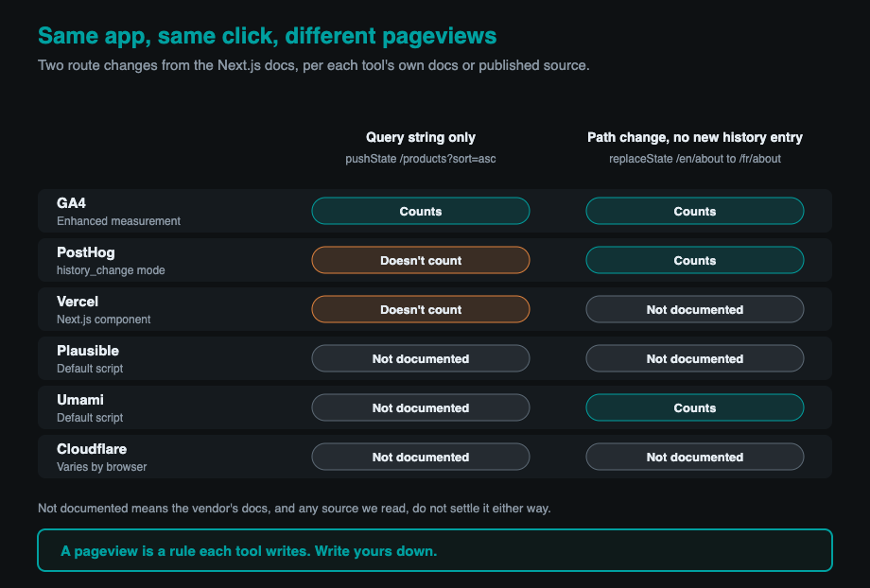Click Vercel 'Doesn't count' pill

(x=421, y=309)
